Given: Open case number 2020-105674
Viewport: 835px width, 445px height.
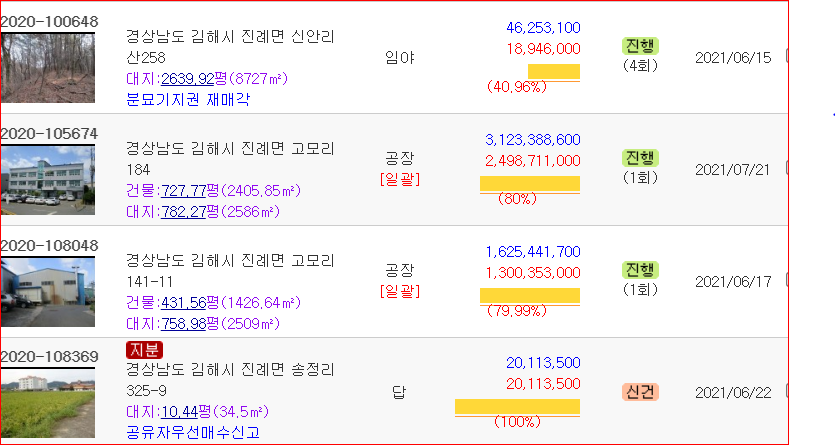Looking at the screenshot, I should (x=50, y=134).
